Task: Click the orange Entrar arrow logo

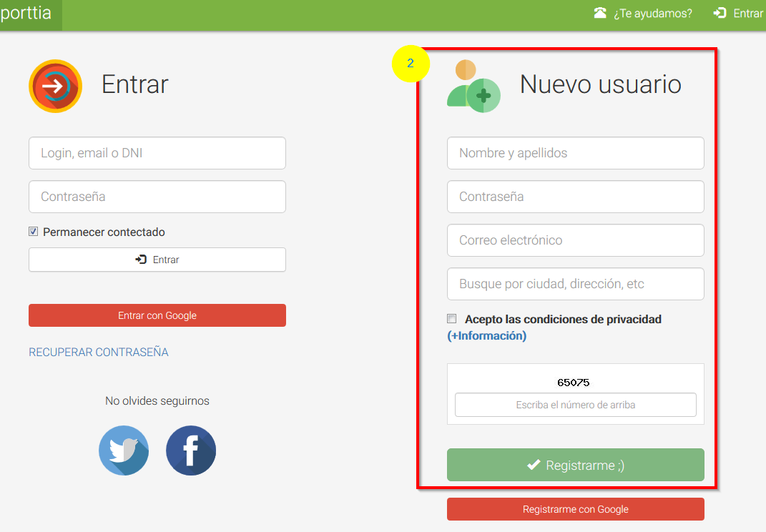Action: click(55, 86)
